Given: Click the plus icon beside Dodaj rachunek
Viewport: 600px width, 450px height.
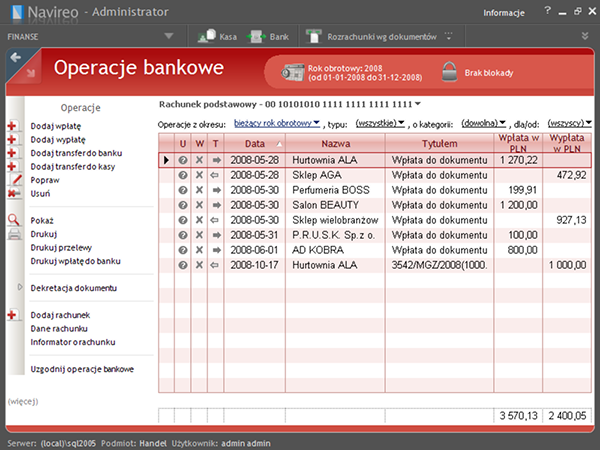Looking at the screenshot, I should point(13,315).
